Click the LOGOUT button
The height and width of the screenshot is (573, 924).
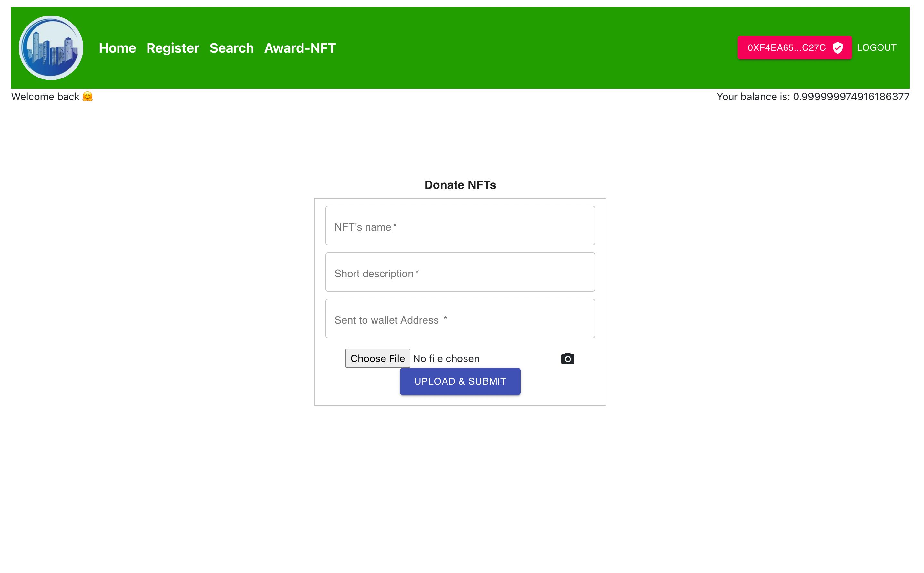point(877,47)
